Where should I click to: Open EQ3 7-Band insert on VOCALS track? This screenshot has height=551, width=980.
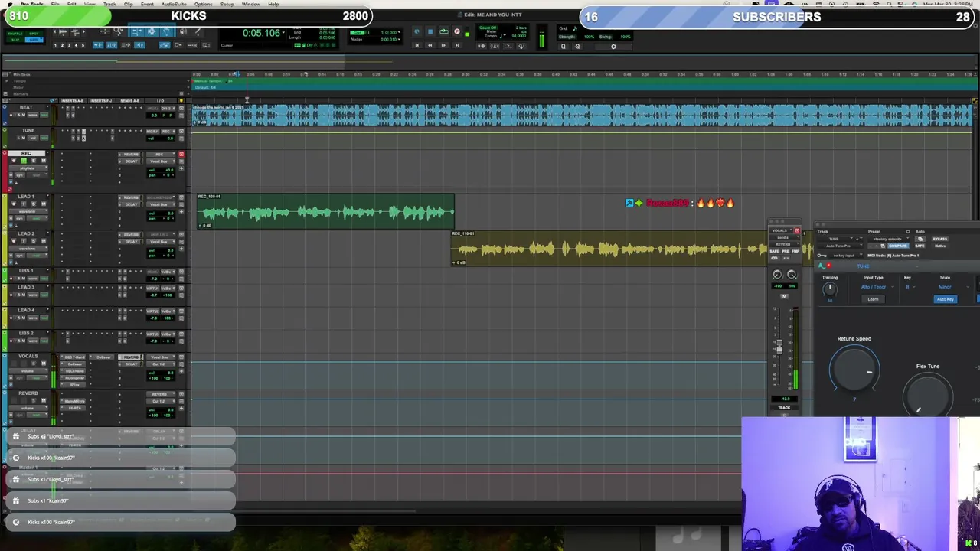point(74,357)
